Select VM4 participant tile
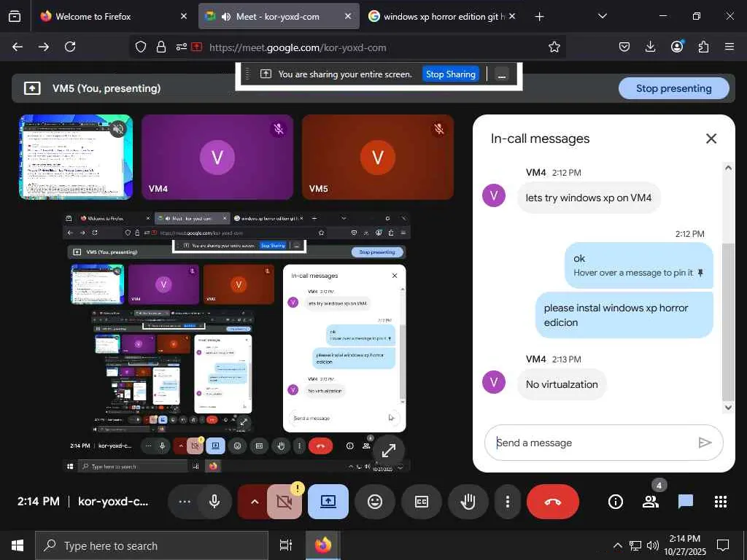 tap(217, 157)
